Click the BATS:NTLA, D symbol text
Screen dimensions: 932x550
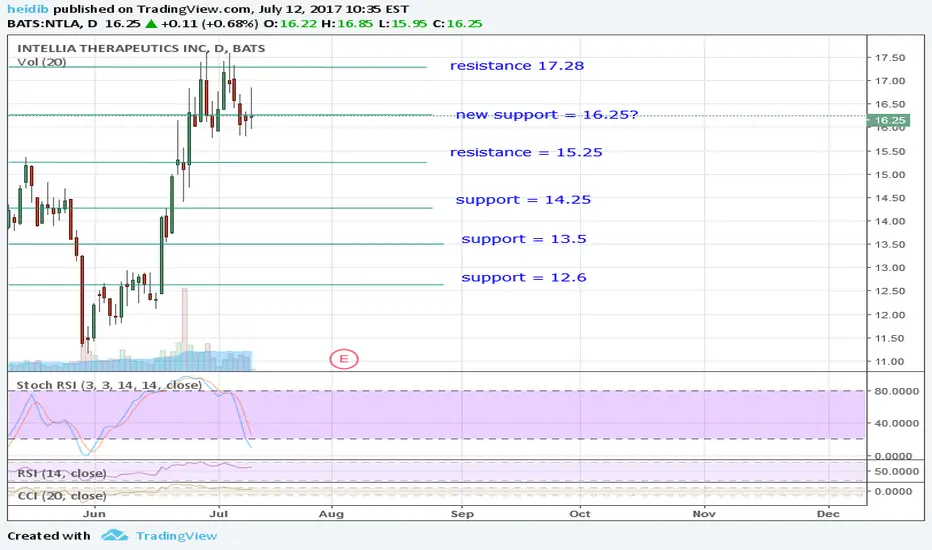point(52,24)
